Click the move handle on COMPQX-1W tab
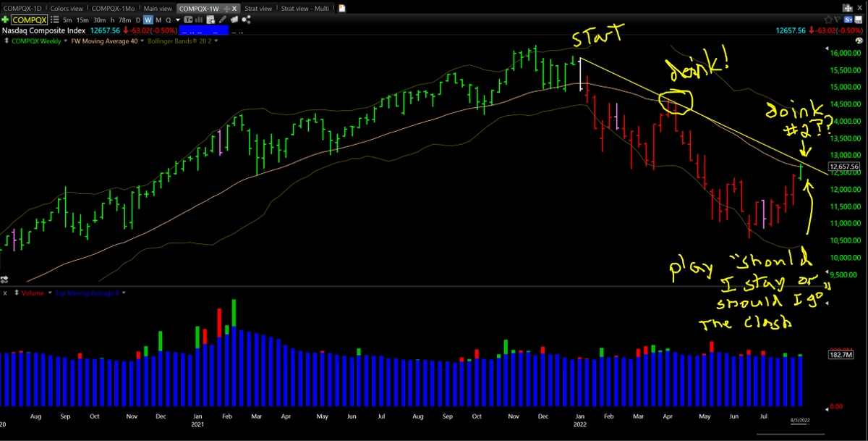The height and width of the screenshot is (441, 868). [x=226, y=9]
